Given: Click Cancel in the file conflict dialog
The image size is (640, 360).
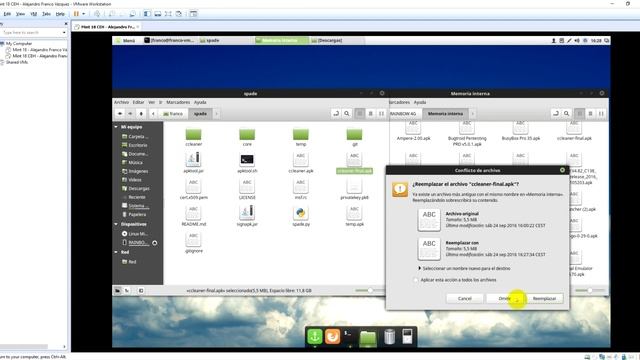Looking at the screenshot, I should coord(464,298).
